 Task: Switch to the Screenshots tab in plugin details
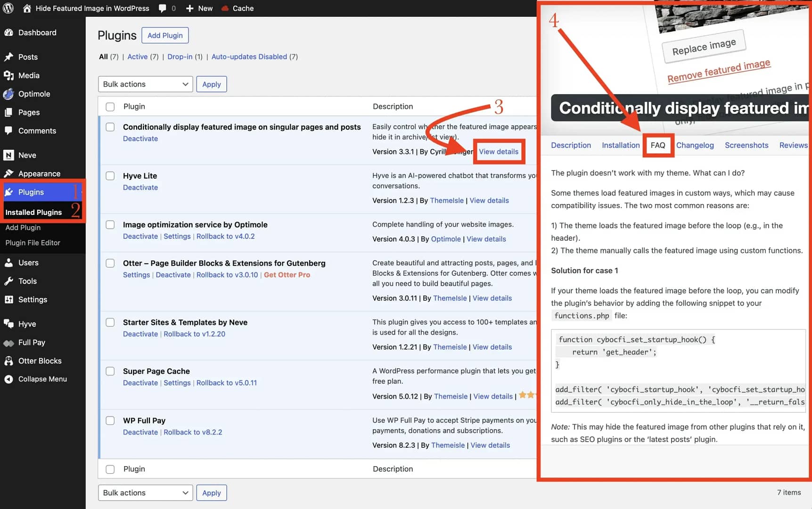click(x=746, y=145)
